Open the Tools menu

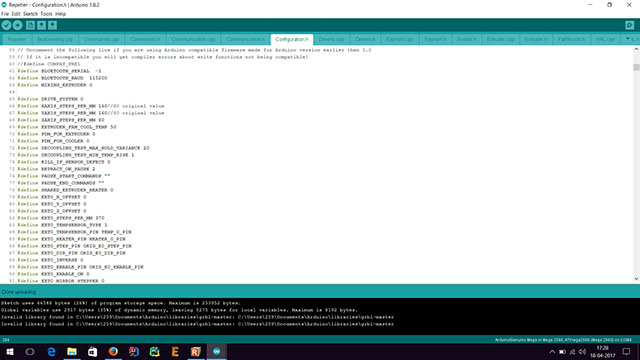coord(46,14)
